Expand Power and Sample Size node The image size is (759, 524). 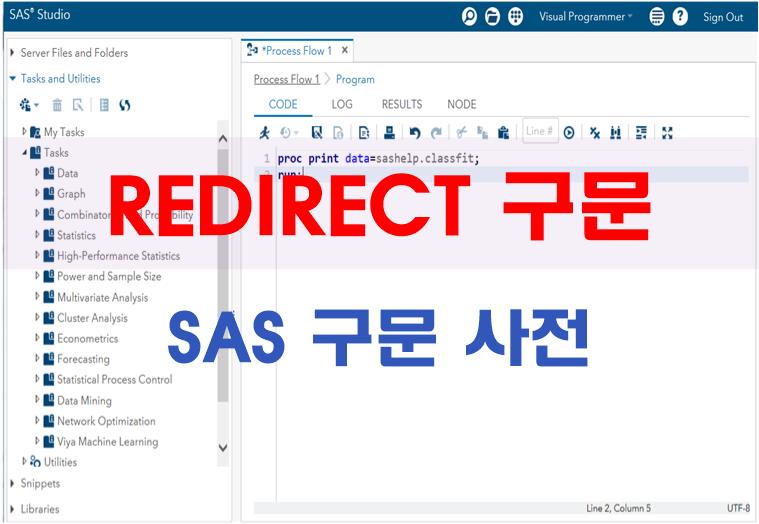(37, 276)
